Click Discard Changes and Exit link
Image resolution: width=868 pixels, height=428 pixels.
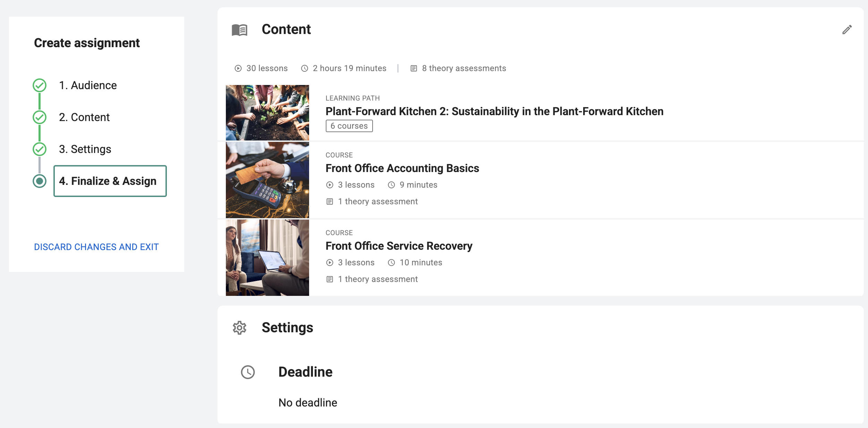(x=96, y=247)
